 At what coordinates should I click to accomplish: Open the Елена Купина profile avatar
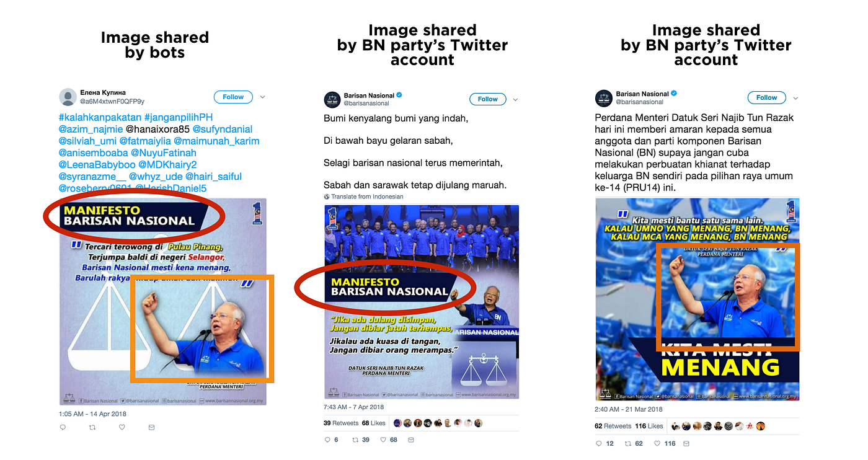68,97
